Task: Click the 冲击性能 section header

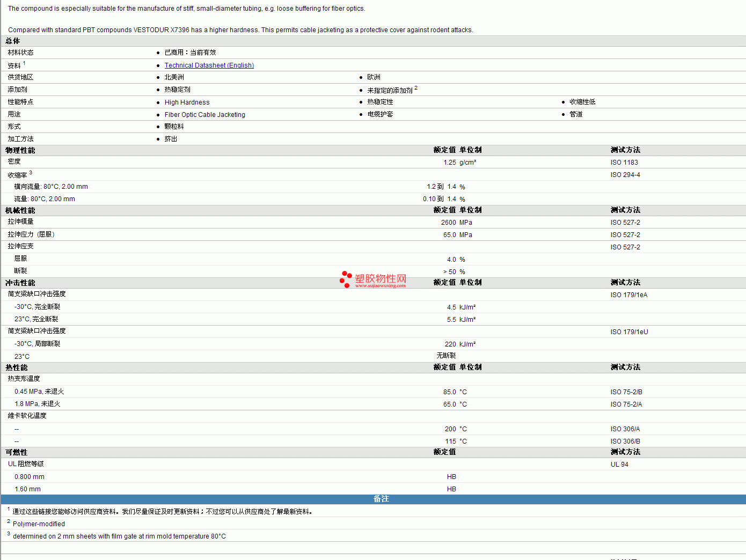Action: [20, 283]
